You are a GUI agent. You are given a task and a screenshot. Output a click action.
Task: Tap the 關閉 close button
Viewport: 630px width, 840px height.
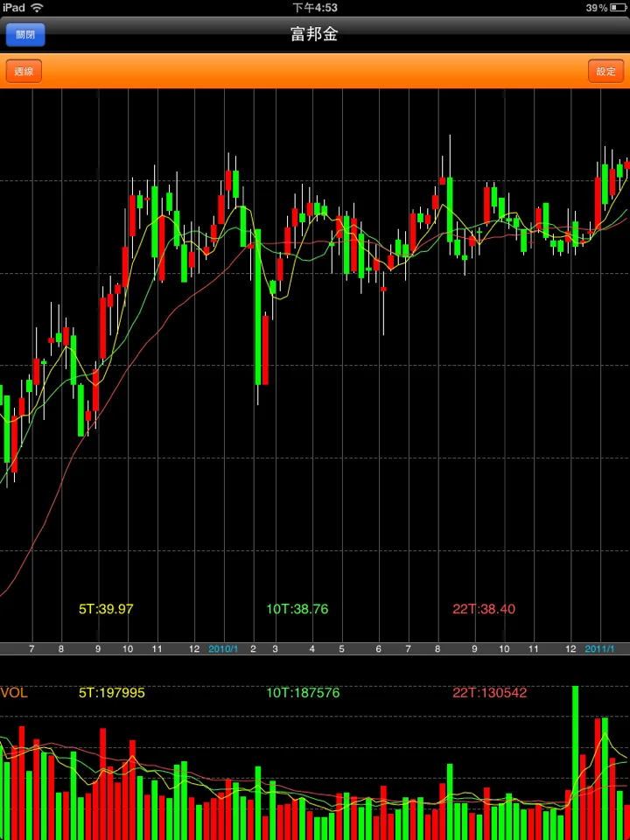pos(25,35)
